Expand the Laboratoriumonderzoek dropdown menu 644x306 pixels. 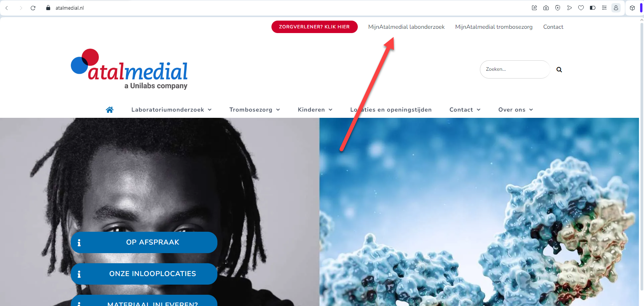click(171, 110)
